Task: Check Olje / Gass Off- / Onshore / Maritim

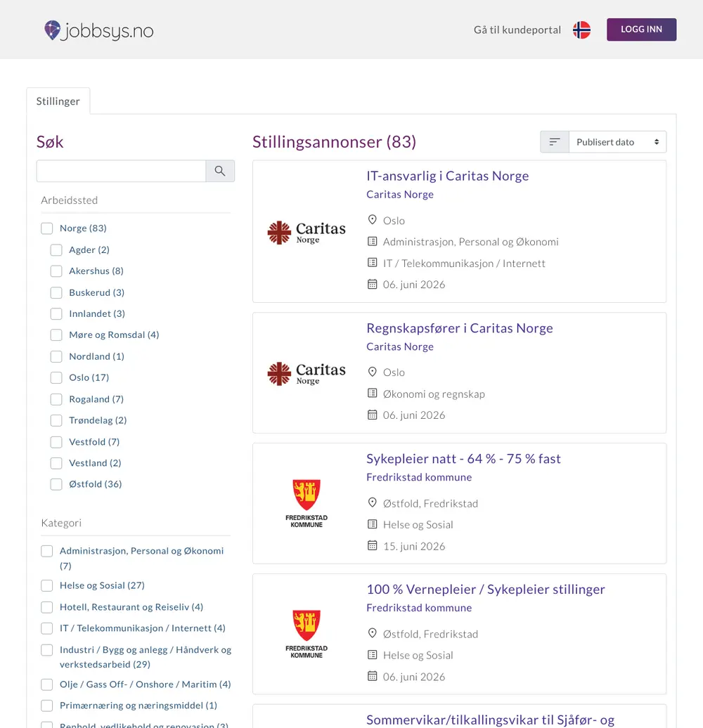Action: tap(47, 684)
